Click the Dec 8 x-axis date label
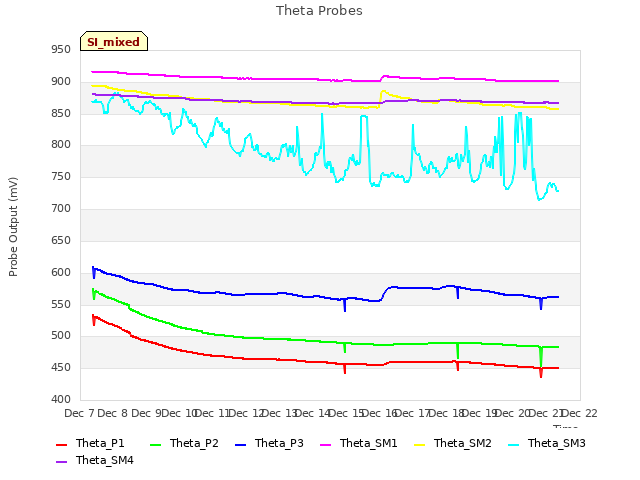This screenshot has height=480, width=640. tap(113, 413)
